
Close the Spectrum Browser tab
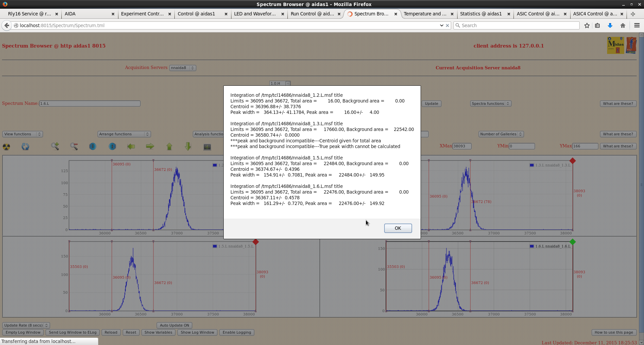[396, 14]
